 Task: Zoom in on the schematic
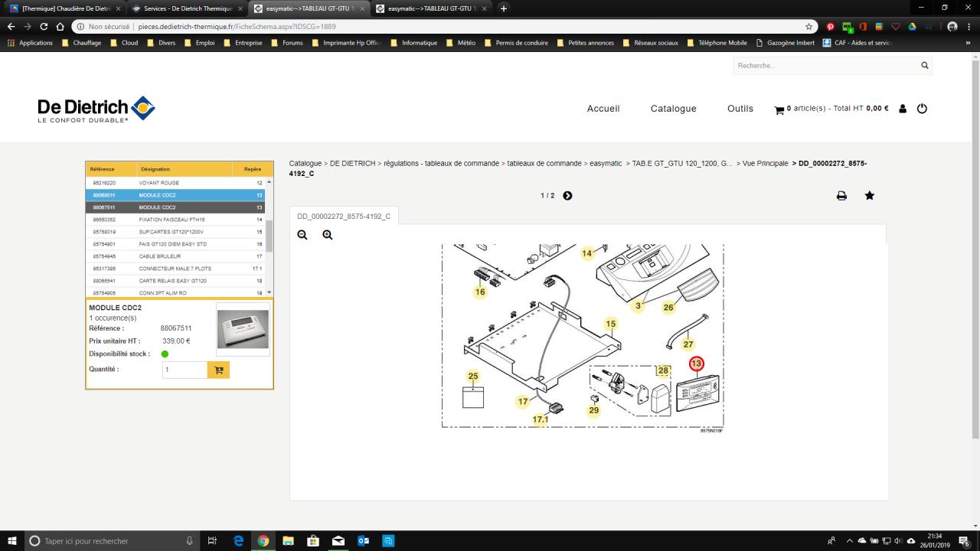pyautogui.click(x=328, y=235)
